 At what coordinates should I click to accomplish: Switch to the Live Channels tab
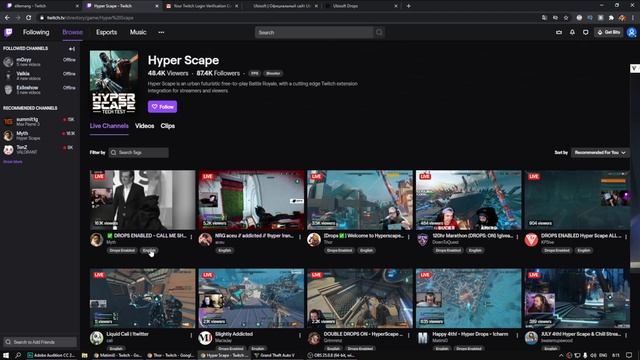[x=109, y=126]
